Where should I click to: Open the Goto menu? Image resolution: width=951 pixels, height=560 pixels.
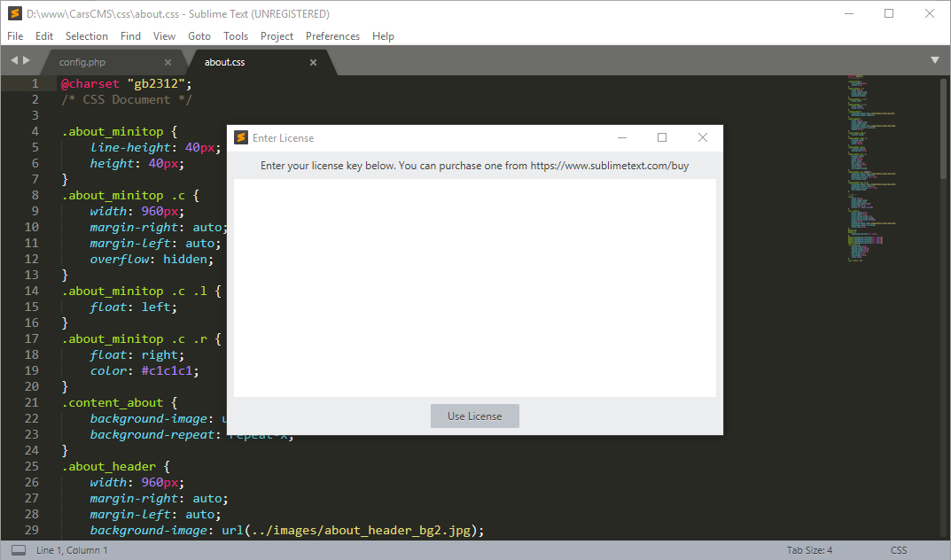[199, 36]
